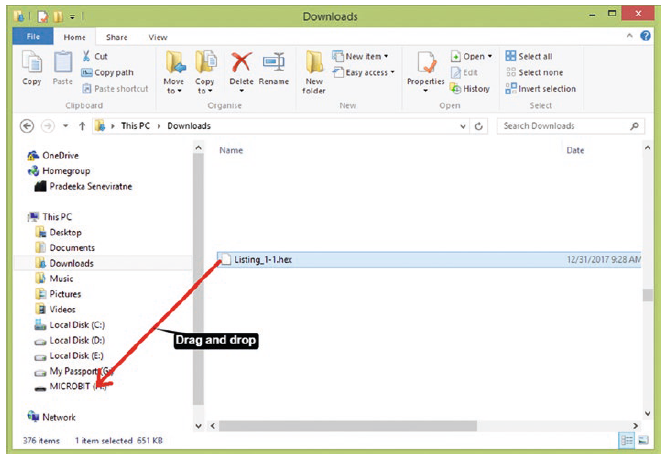Switch to the View ribbon tab

pos(158,37)
